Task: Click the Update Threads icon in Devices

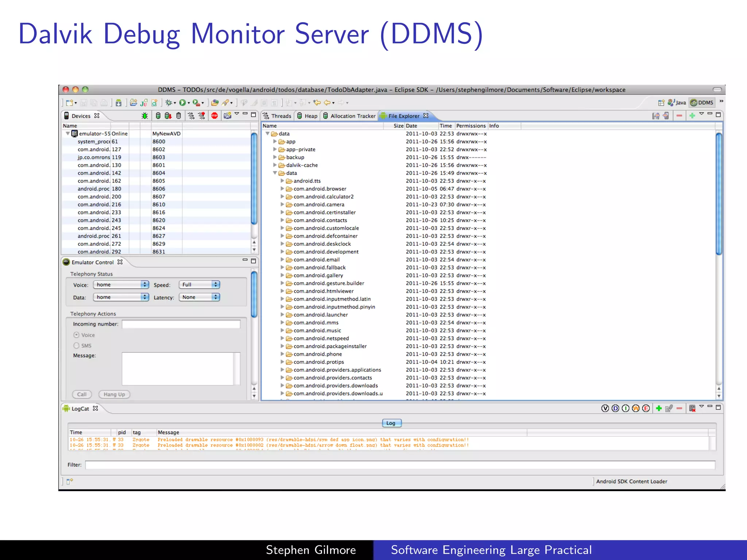Action: pyautogui.click(x=191, y=116)
